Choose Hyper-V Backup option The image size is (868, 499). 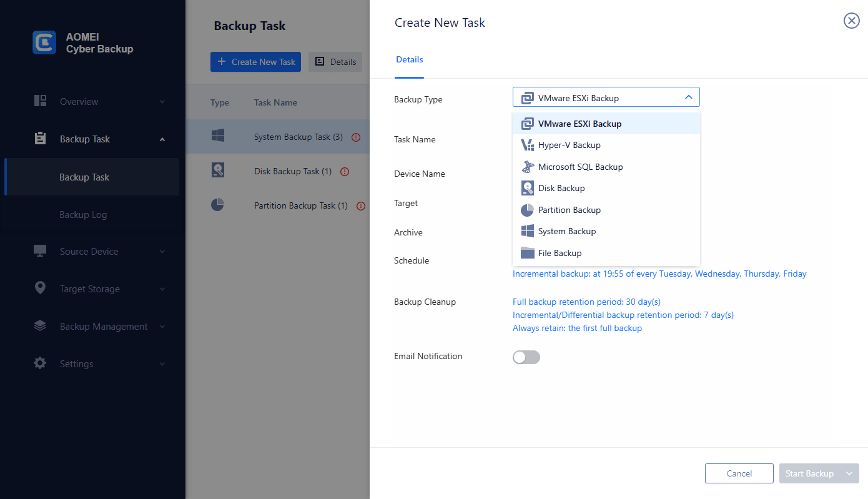(606, 145)
